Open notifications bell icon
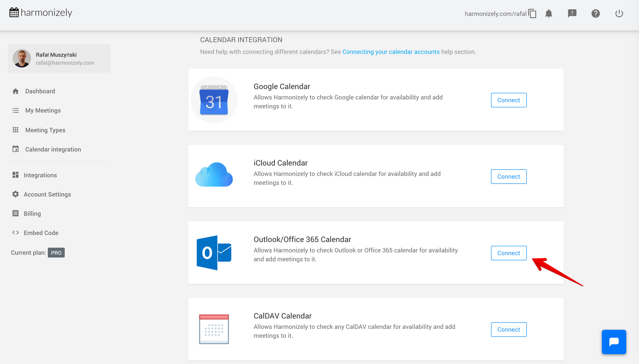Image resolution: width=639 pixels, height=364 pixels. point(549,14)
